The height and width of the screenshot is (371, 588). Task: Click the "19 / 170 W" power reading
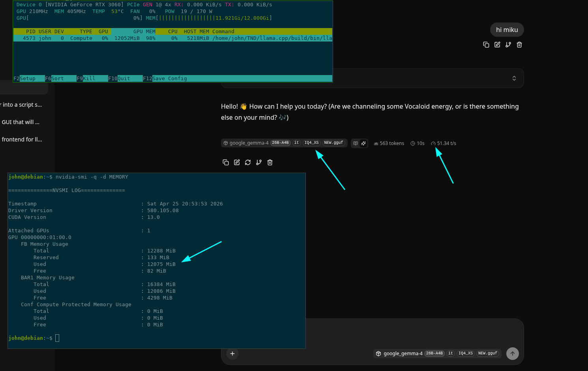[x=197, y=11]
